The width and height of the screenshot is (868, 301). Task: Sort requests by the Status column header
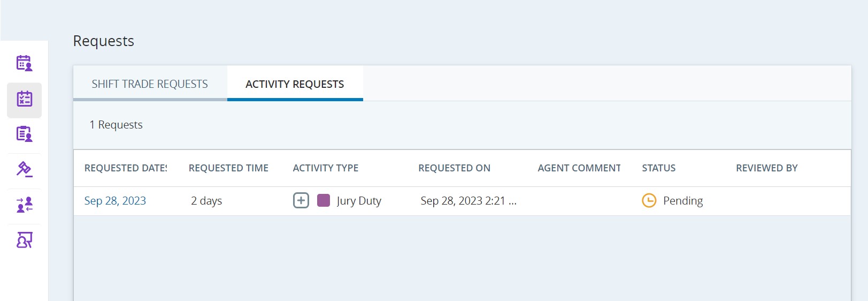[x=658, y=168]
